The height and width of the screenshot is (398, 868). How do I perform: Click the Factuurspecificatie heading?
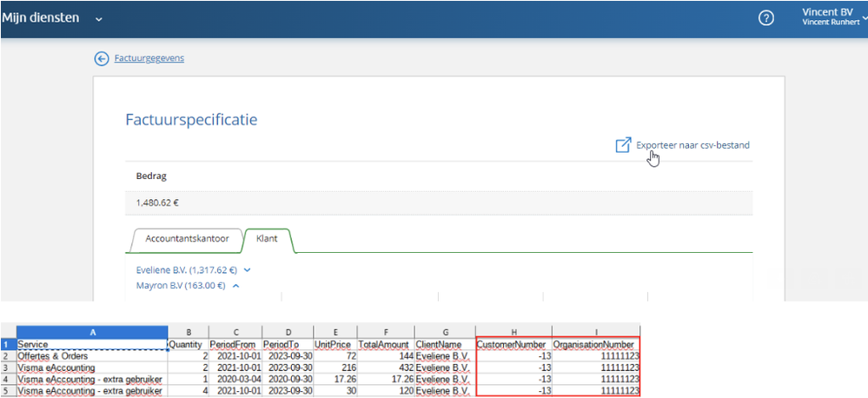[191, 120]
